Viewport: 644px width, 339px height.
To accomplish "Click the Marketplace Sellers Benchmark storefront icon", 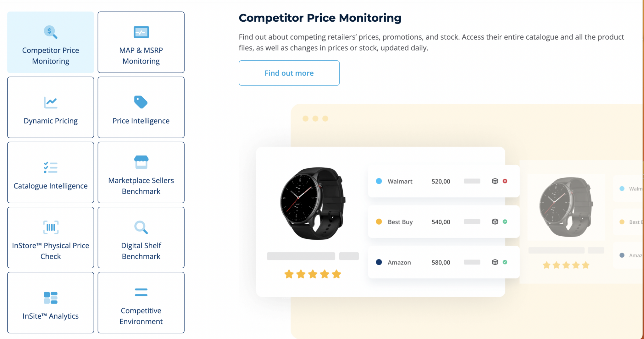I will click(141, 162).
